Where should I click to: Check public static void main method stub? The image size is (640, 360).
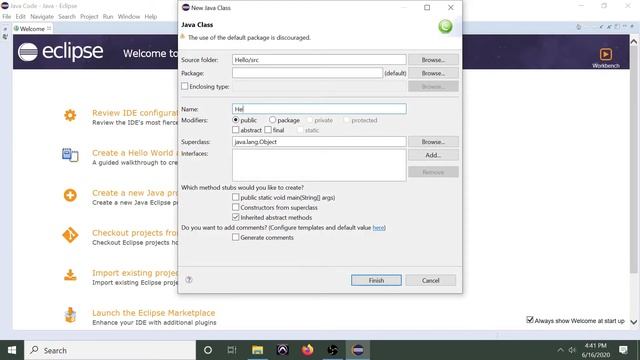coord(236,197)
